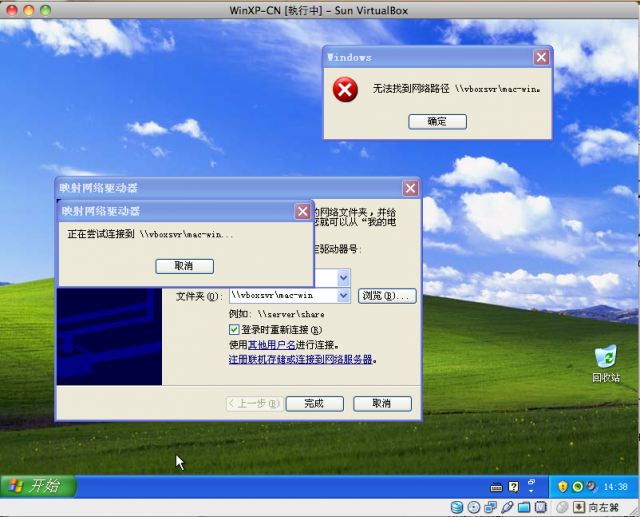Screen dimensions: 640x517
Task: Click the 向左⌘ host key indicator
Action: pos(604,508)
